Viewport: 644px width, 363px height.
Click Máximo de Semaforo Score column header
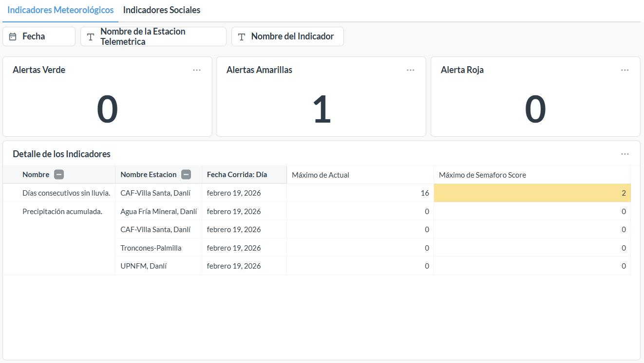[x=482, y=175]
